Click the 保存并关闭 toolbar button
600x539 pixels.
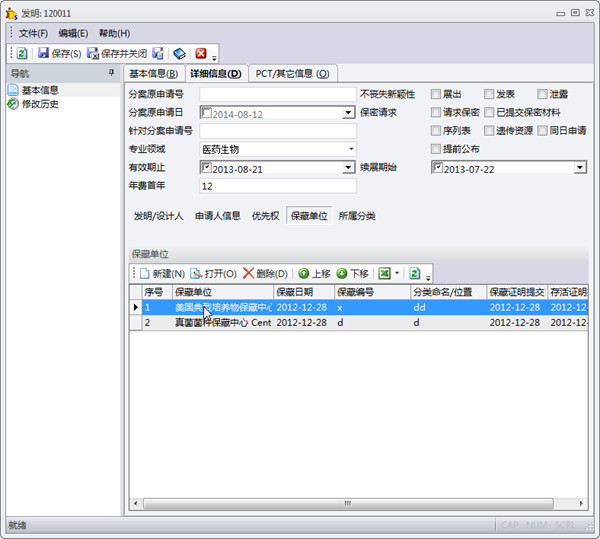click(117, 53)
